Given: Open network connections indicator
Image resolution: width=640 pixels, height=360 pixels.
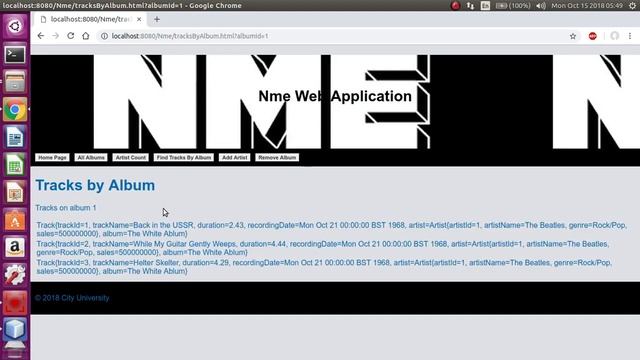Looking at the screenshot, I should pos(470,5).
